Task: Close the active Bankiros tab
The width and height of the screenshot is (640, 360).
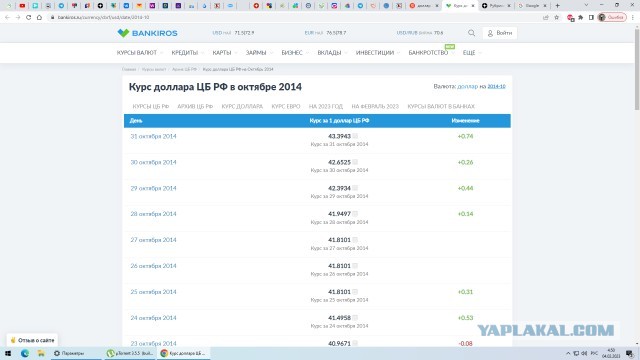Action: 473,6
